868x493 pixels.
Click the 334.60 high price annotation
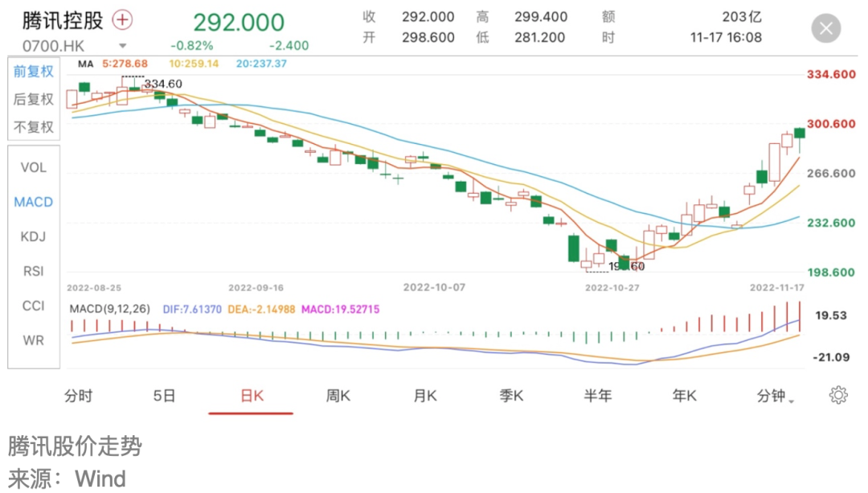162,84
